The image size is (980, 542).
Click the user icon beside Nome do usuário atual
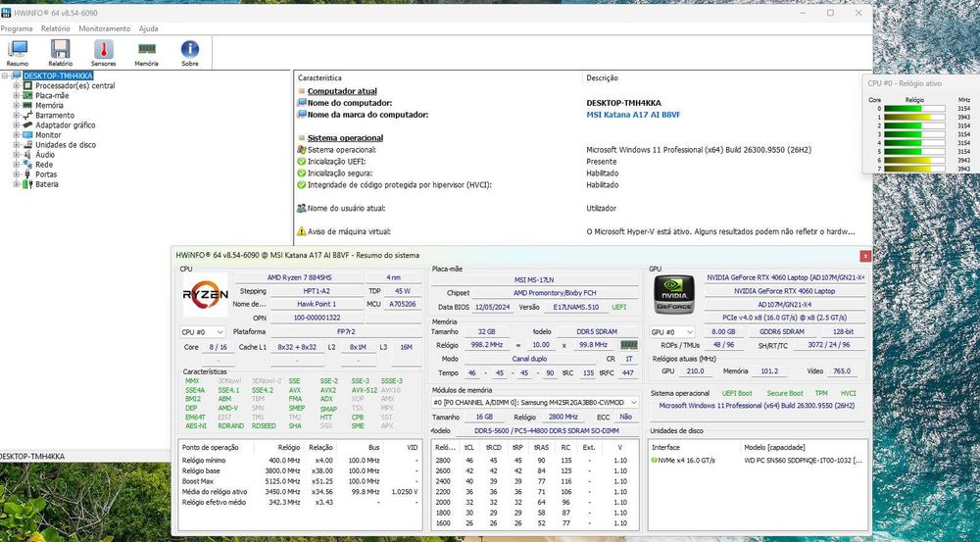coord(301,208)
